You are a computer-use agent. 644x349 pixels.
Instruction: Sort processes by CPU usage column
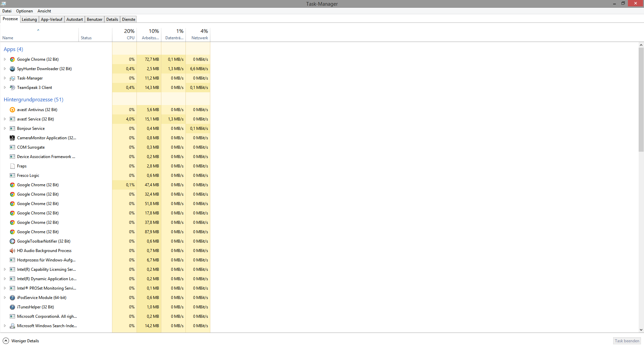(x=124, y=35)
